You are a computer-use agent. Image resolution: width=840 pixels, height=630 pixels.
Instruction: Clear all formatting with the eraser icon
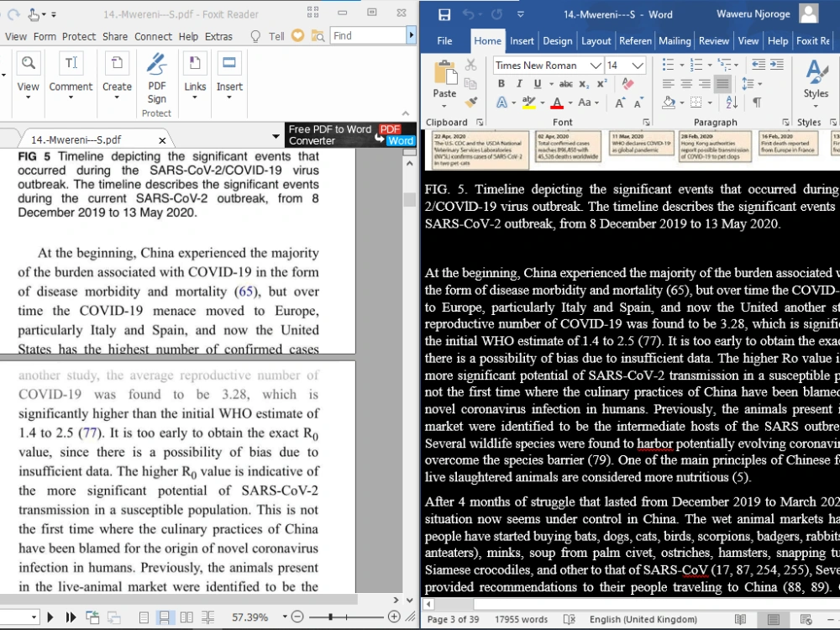click(627, 83)
